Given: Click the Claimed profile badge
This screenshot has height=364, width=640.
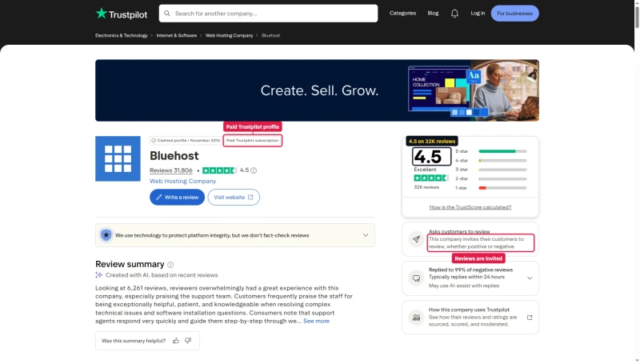Looking at the screenshot, I should [186, 141].
